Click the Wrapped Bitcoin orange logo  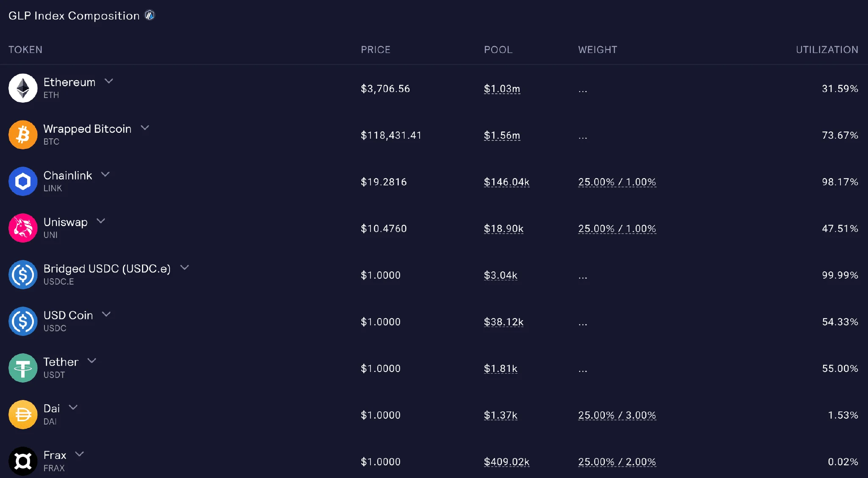tap(23, 135)
